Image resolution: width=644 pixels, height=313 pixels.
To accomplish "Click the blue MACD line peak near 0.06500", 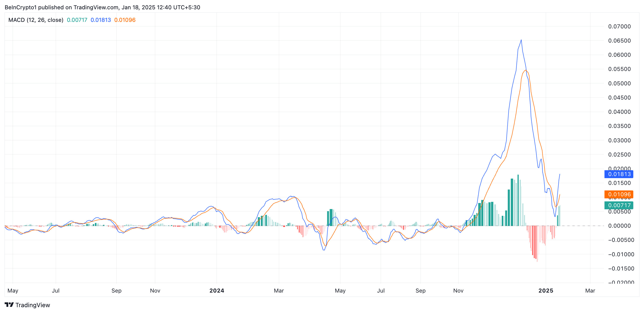I will pyautogui.click(x=521, y=40).
